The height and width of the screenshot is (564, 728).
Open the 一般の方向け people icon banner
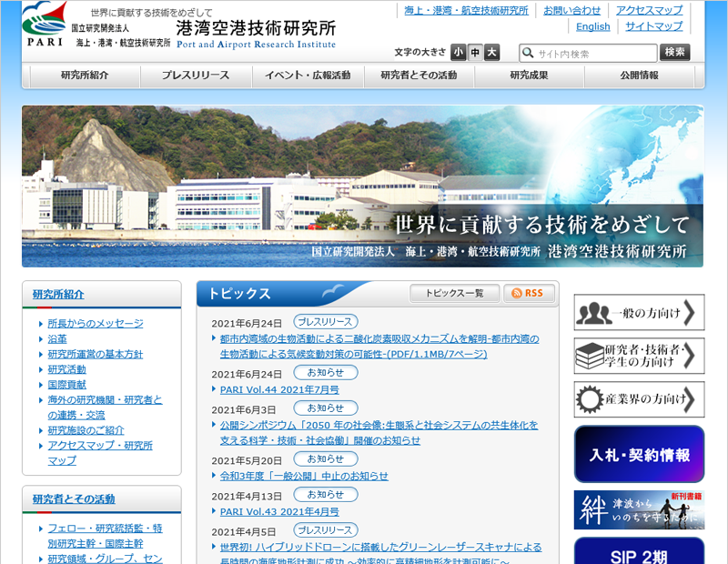(x=639, y=312)
